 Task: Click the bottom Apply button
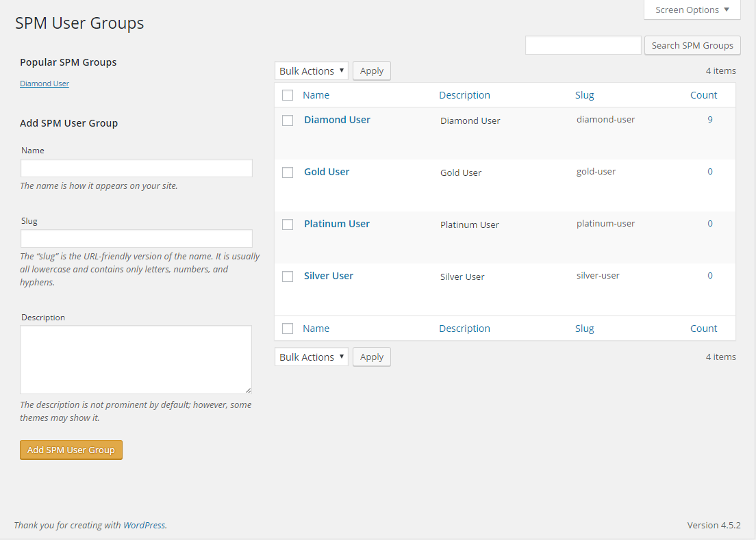372,357
